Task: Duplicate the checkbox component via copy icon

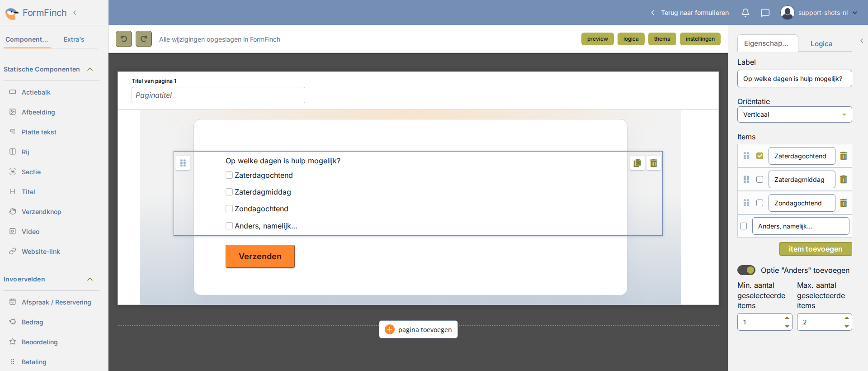Action: point(637,163)
